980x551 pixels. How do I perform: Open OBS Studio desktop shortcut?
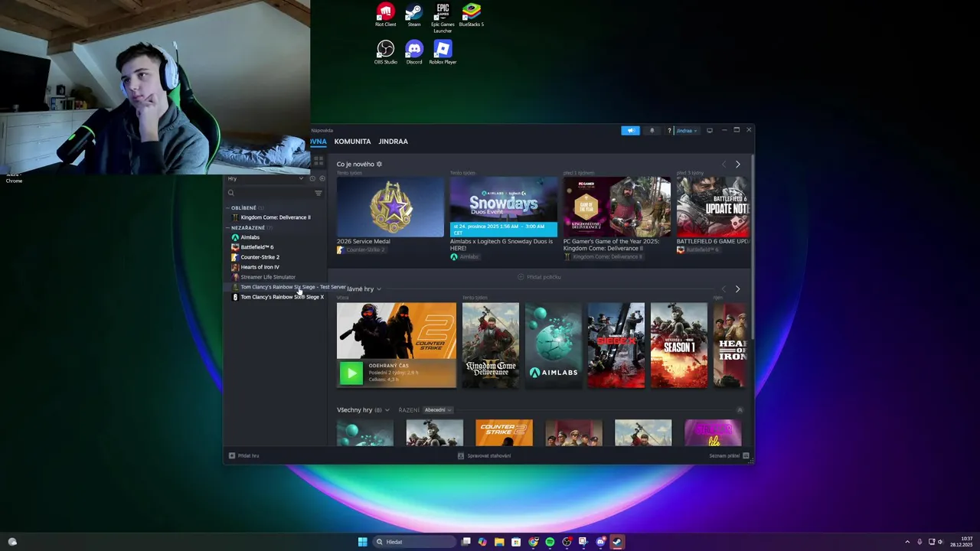[x=385, y=53]
